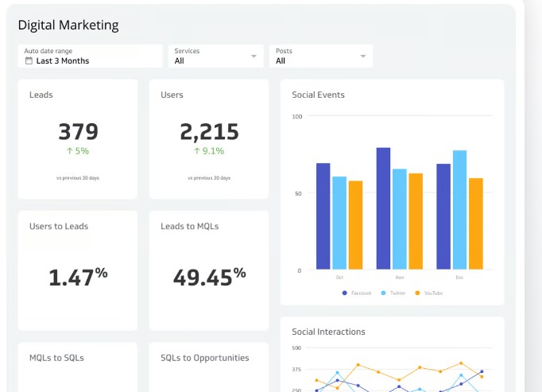Open the MQLs to SQLs card title
Viewport: 542px width, 392px height.
coord(56,358)
